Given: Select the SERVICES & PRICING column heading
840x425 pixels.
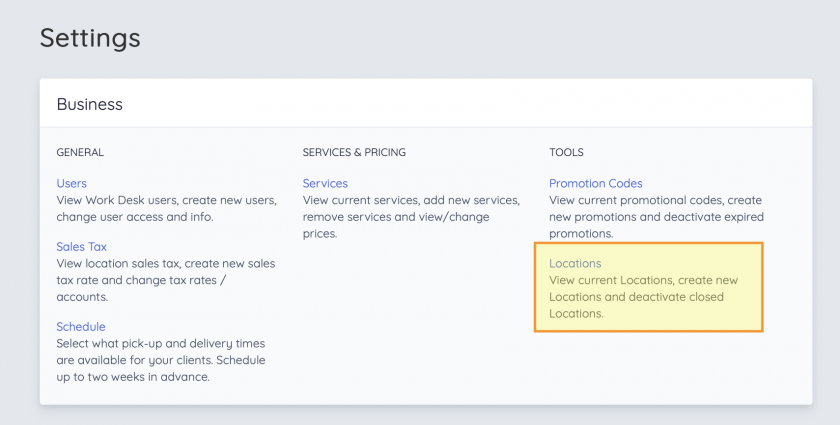Looking at the screenshot, I should tap(354, 152).
